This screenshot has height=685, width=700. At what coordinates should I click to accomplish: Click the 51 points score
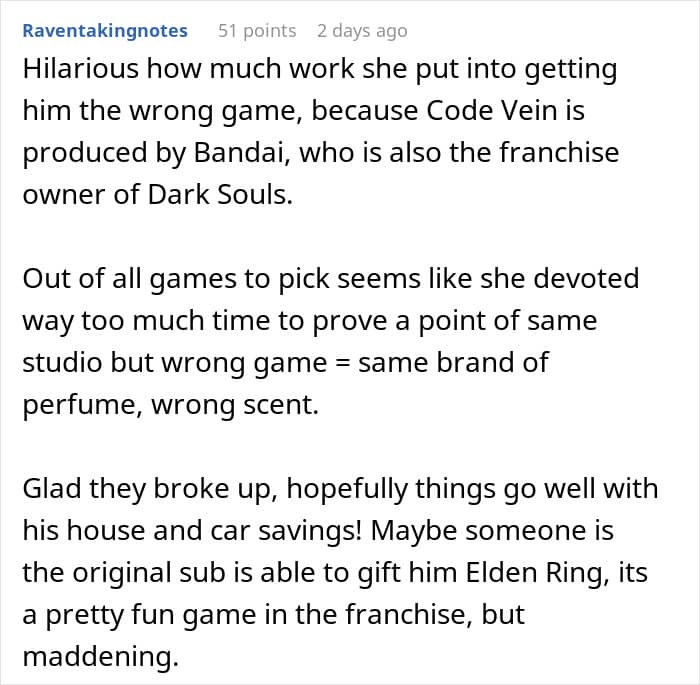[x=257, y=31]
